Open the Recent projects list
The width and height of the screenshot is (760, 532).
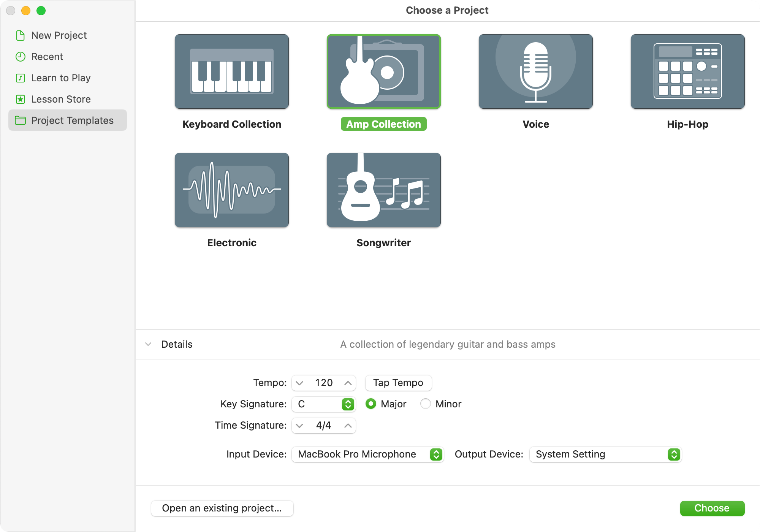(68, 57)
